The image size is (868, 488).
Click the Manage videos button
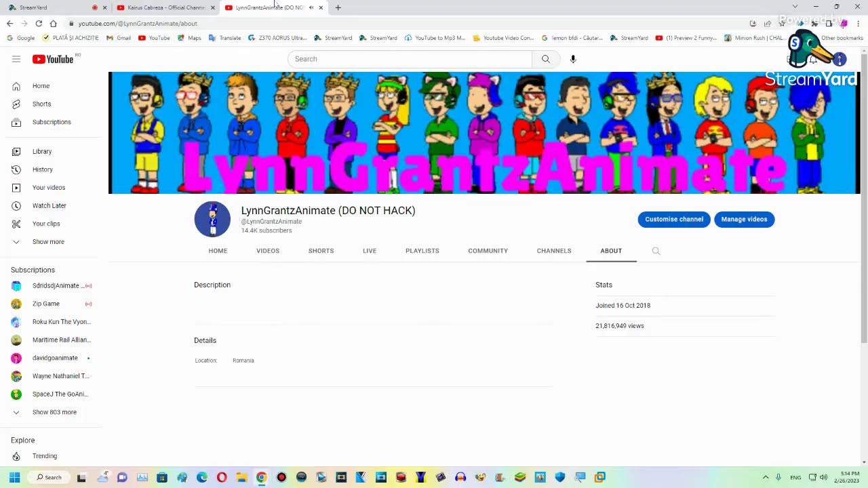[x=745, y=220]
